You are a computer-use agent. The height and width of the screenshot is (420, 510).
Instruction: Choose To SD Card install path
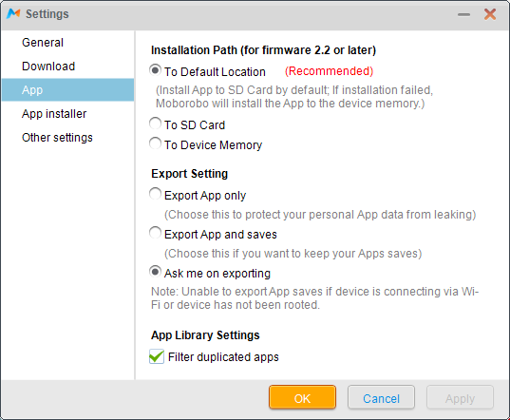point(155,124)
